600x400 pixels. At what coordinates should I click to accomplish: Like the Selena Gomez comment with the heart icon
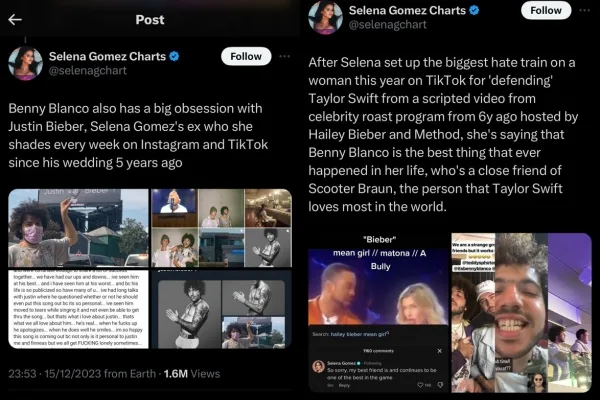pos(420,385)
